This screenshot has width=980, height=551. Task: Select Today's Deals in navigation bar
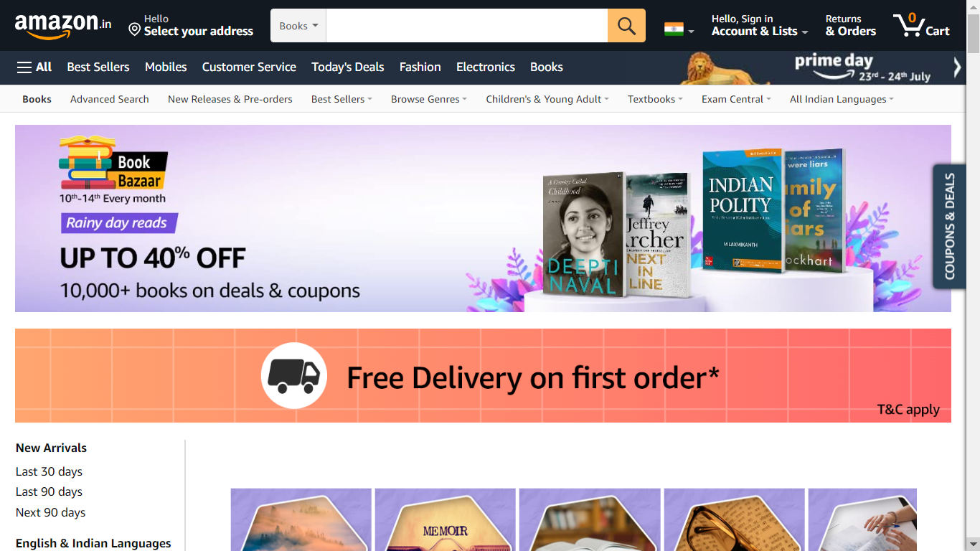pos(348,67)
